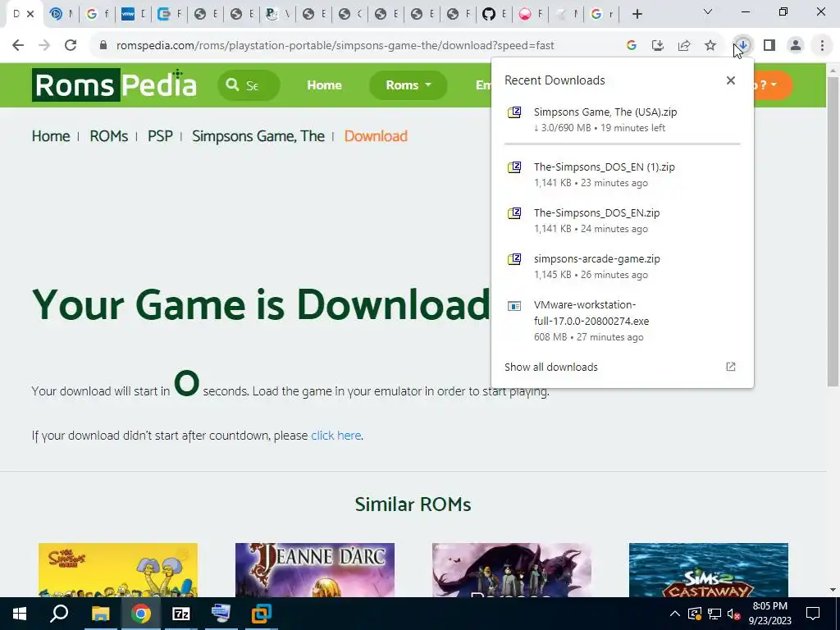The width and height of the screenshot is (840, 630).
Task: Click the open-in-new-tab icon beside Show all downloads
Action: pos(731,367)
